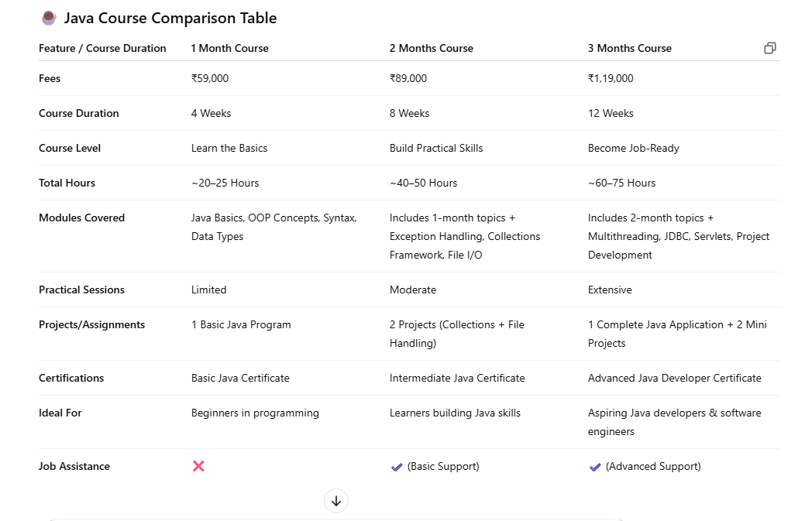Image resolution: width=812 pixels, height=521 pixels.
Task: Click the message input field at the bottom
Action: (x=336, y=519)
